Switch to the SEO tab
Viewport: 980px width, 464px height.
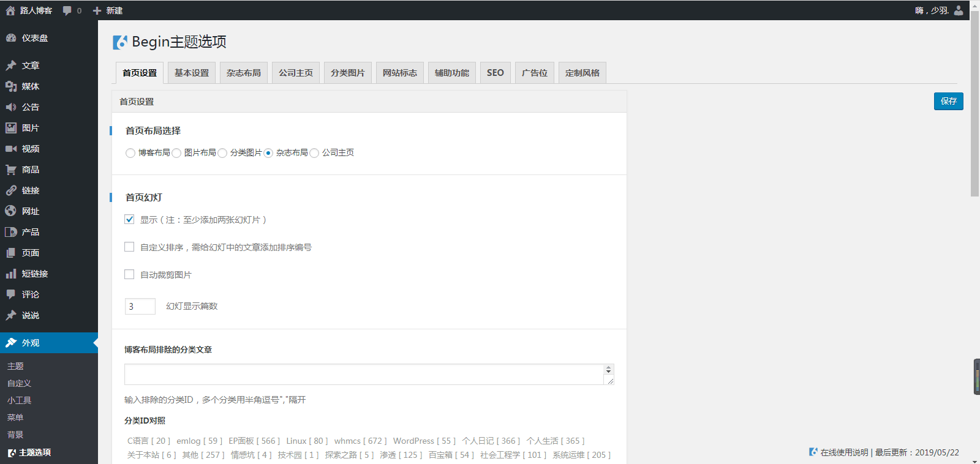pos(496,73)
